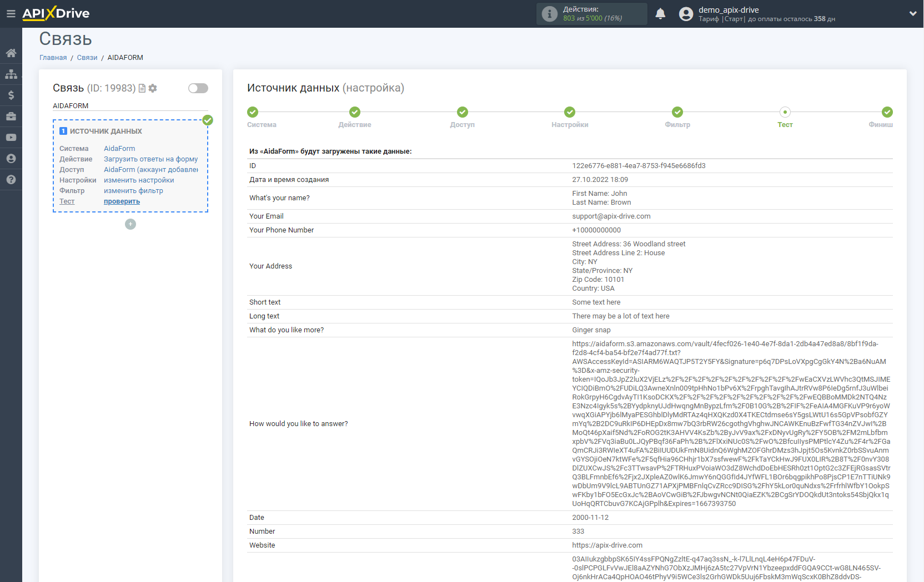This screenshot has height=582, width=924.
Task: Click the проверить test link
Action: (122, 201)
